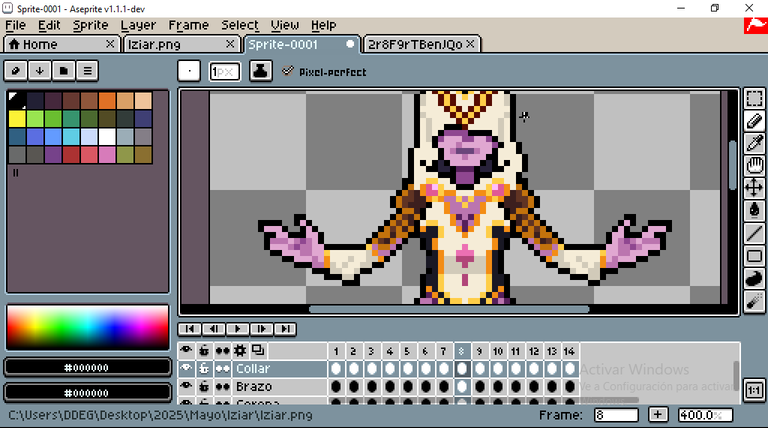The width and height of the screenshot is (768, 428).
Task: Close the Home tab
Action: 110,44
